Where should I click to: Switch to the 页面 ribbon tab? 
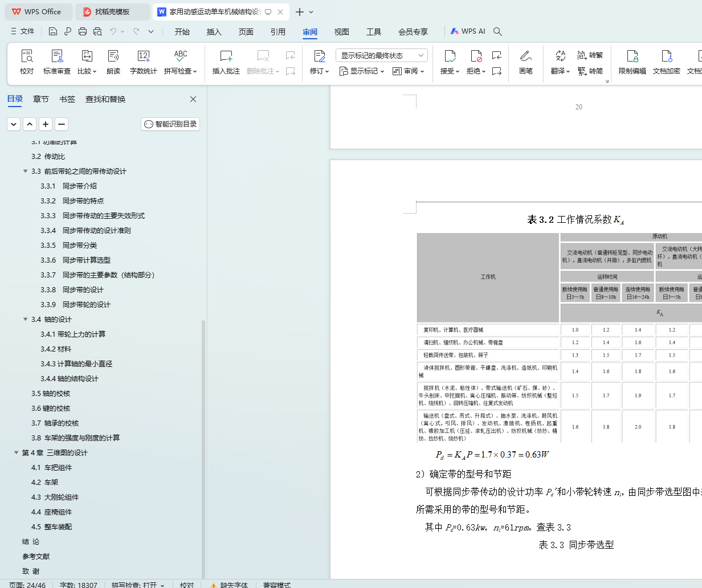[246, 31]
